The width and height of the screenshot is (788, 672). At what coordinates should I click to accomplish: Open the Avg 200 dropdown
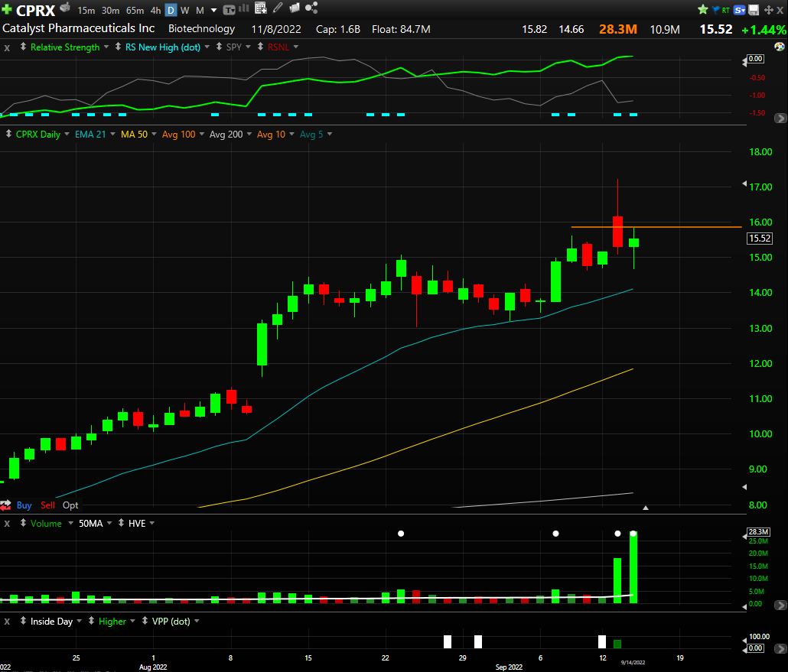click(x=249, y=134)
